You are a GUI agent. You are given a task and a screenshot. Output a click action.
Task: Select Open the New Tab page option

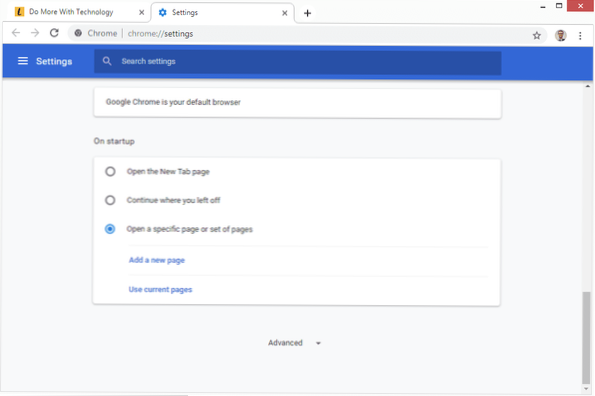[x=110, y=171]
